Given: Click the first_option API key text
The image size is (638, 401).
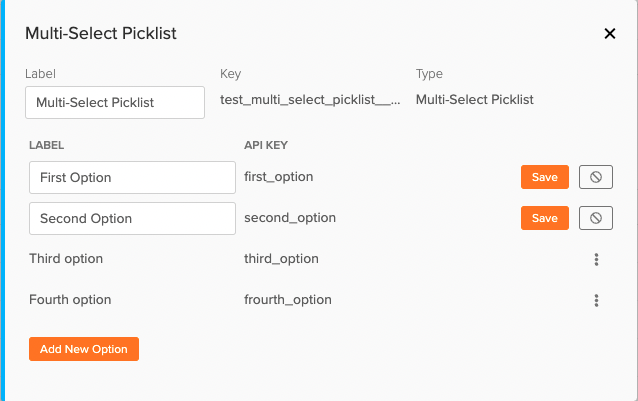Looking at the screenshot, I should [279, 177].
